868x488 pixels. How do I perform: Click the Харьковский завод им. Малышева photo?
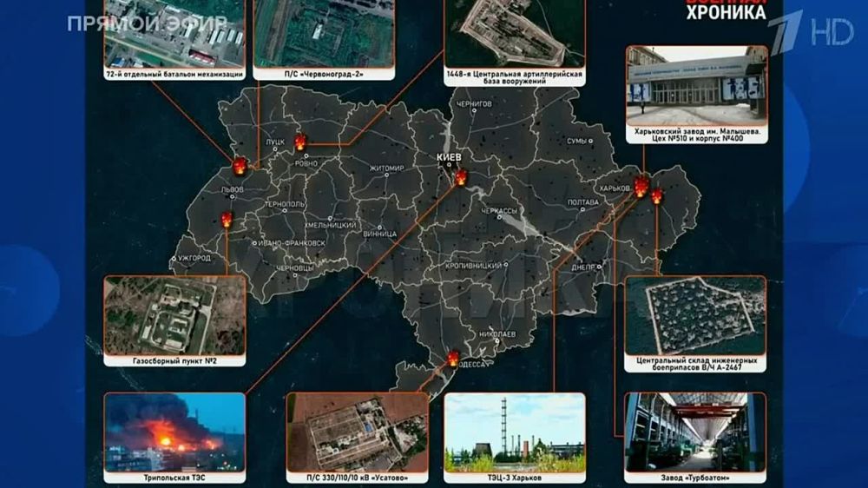(696, 84)
